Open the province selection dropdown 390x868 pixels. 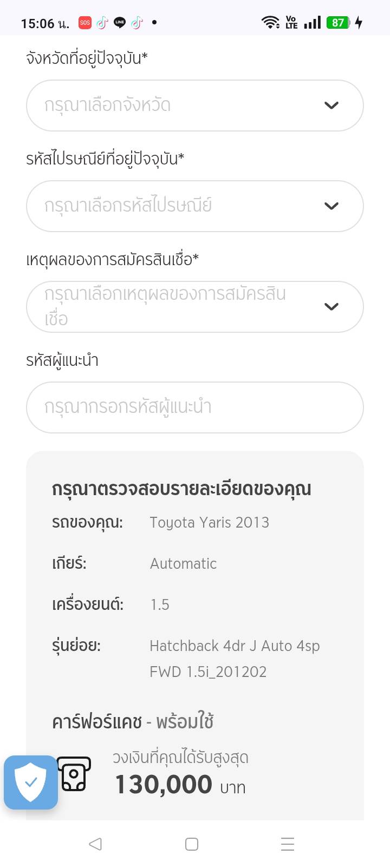184,106
